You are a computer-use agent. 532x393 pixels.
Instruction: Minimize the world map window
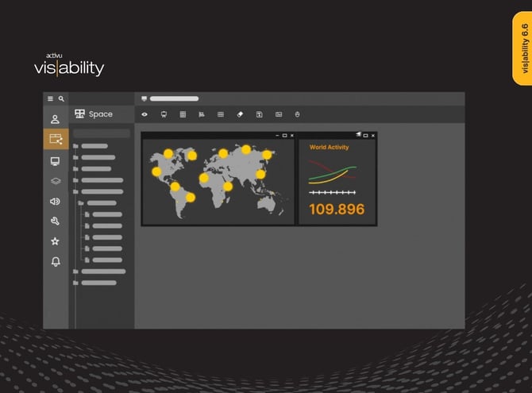(x=277, y=136)
